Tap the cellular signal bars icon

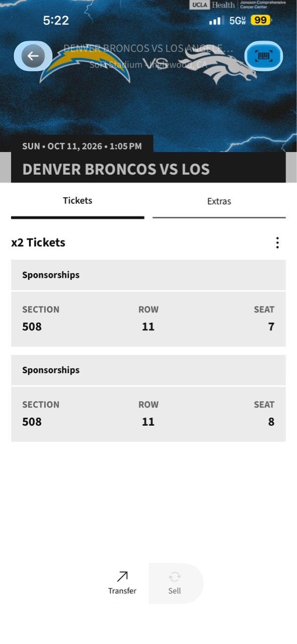217,21
